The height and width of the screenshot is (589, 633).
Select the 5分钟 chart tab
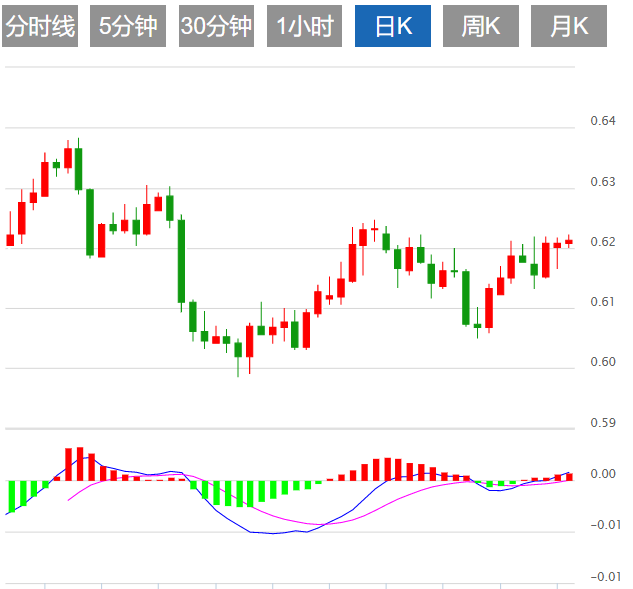pyautogui.click(x=128, y=27)
